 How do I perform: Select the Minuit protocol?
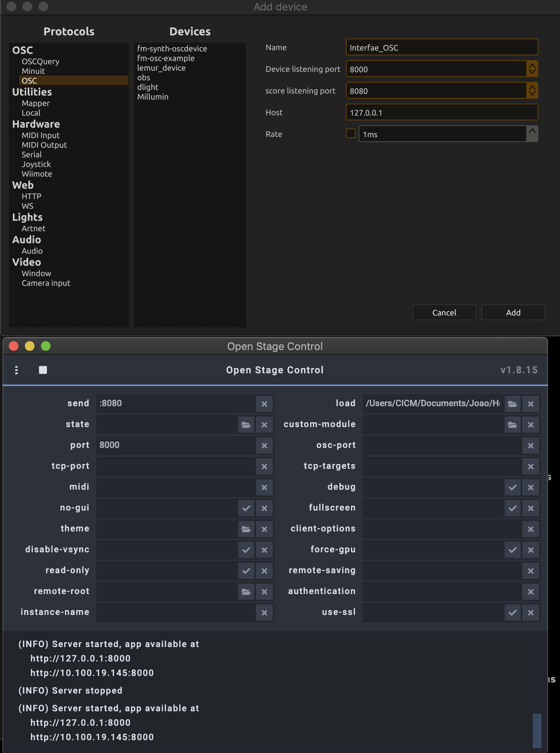(x=33, y=71)
